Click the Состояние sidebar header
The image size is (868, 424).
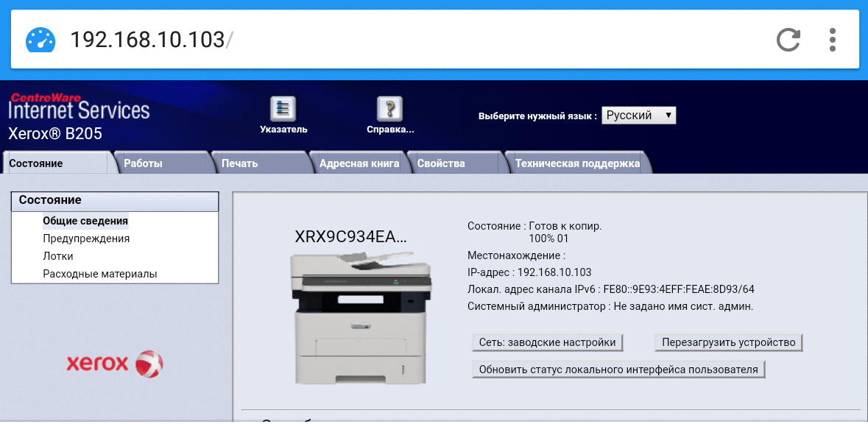click(x=115, y=202)
